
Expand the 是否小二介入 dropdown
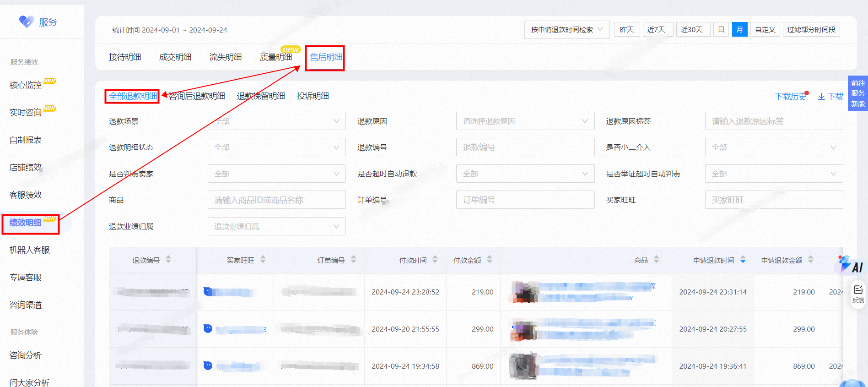coord(774,147)
